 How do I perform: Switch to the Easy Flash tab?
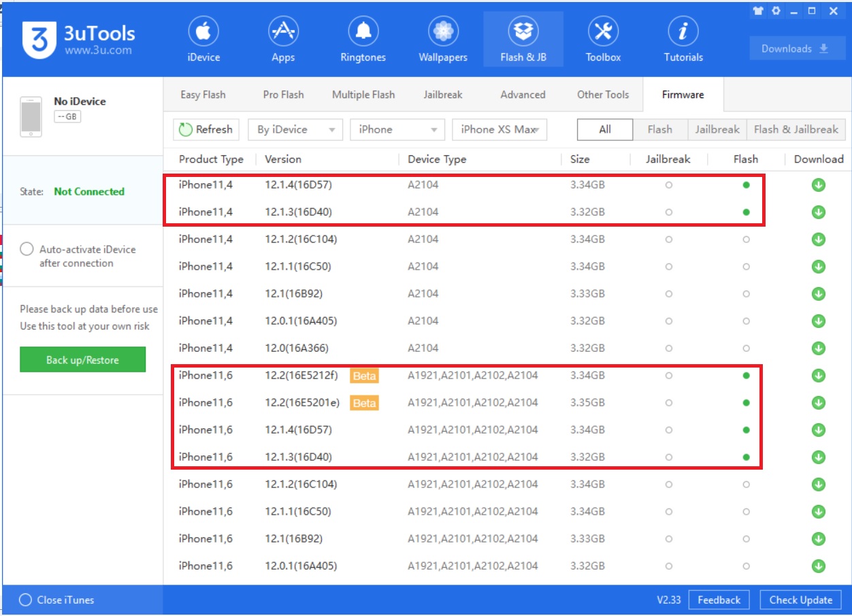[x=203, y=95]
